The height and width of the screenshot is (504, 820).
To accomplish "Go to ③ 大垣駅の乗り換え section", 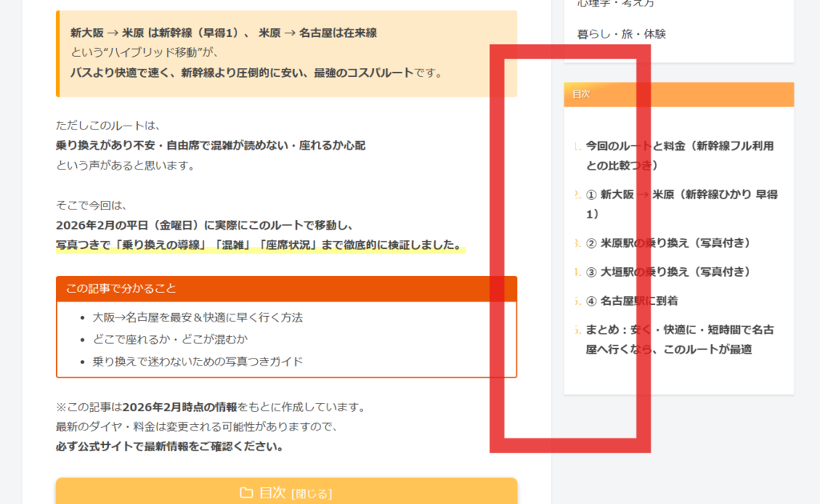I will click(668, 271).
